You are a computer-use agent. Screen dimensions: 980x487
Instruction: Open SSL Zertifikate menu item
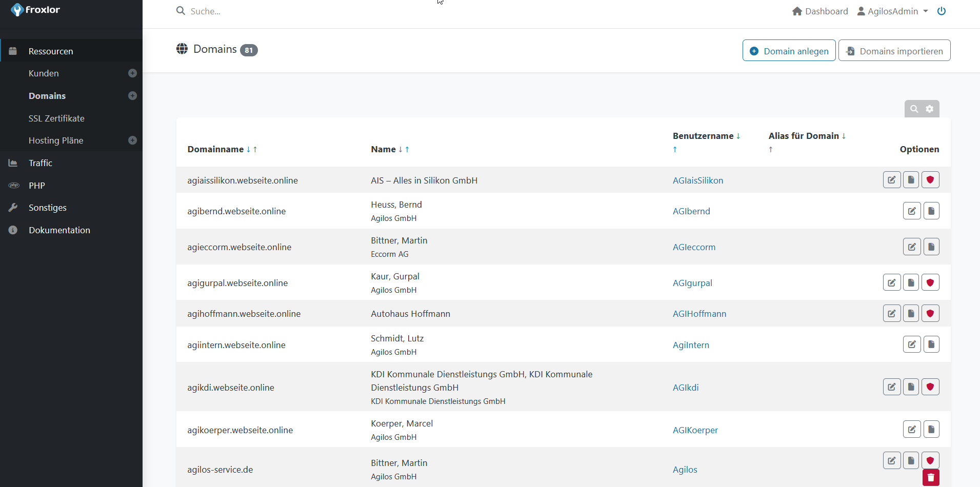coord(56,118)
